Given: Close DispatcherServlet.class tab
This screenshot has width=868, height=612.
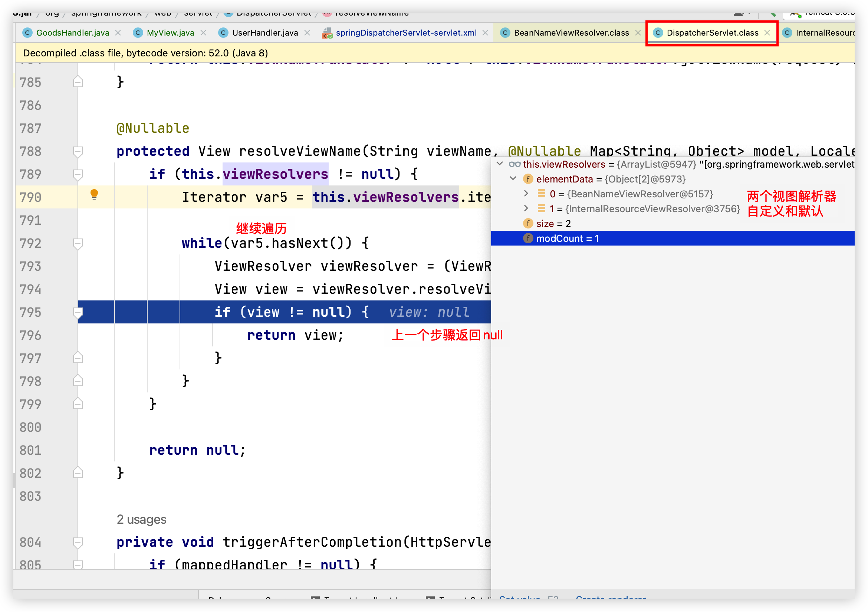Looking at the screenshot, I should click(767, 33).
